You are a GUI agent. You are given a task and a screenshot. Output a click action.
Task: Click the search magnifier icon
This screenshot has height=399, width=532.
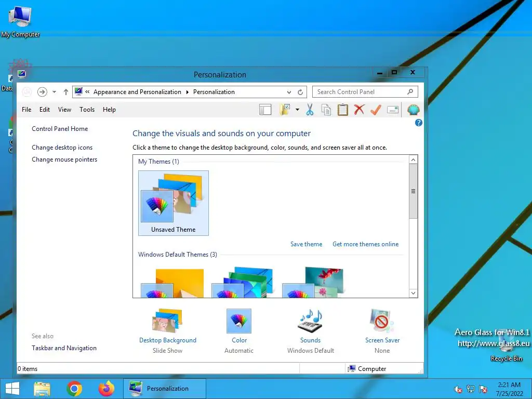[410, 91]
